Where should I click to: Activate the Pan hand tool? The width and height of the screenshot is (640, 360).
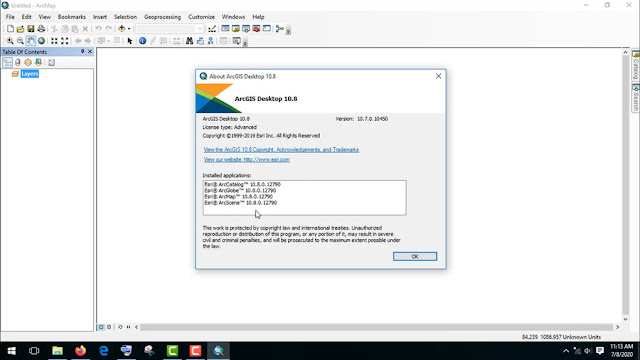click(x=31, y=41)
